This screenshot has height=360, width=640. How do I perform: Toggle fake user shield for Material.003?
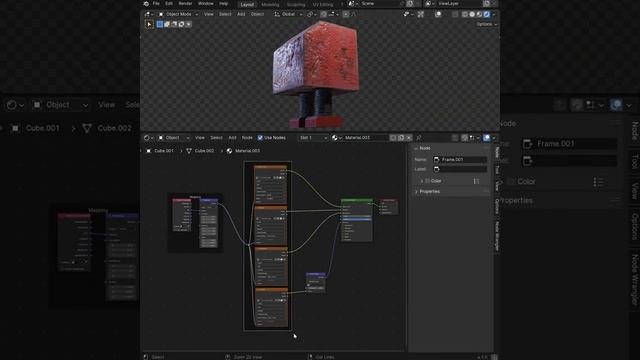[x=393, y=138]
